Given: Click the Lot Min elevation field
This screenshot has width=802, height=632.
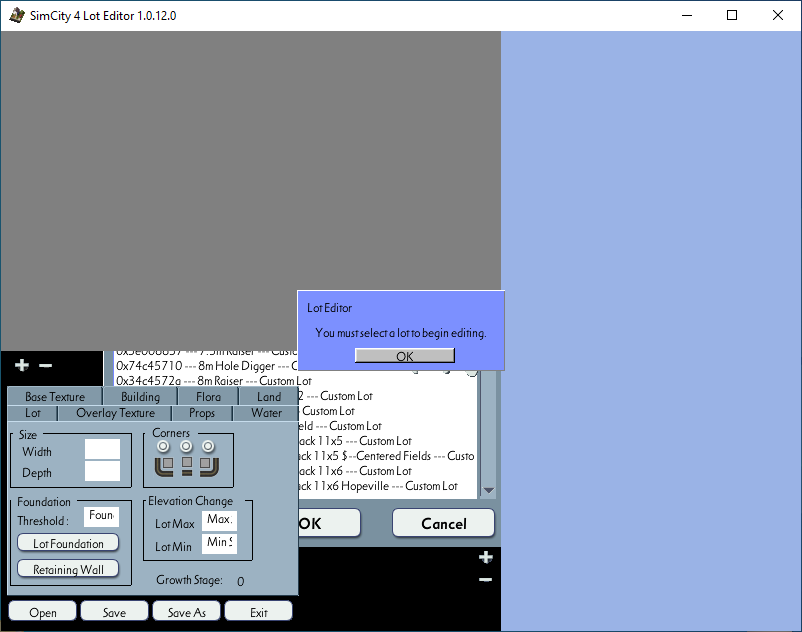Looking at the screenshot, I should (219, 543).
